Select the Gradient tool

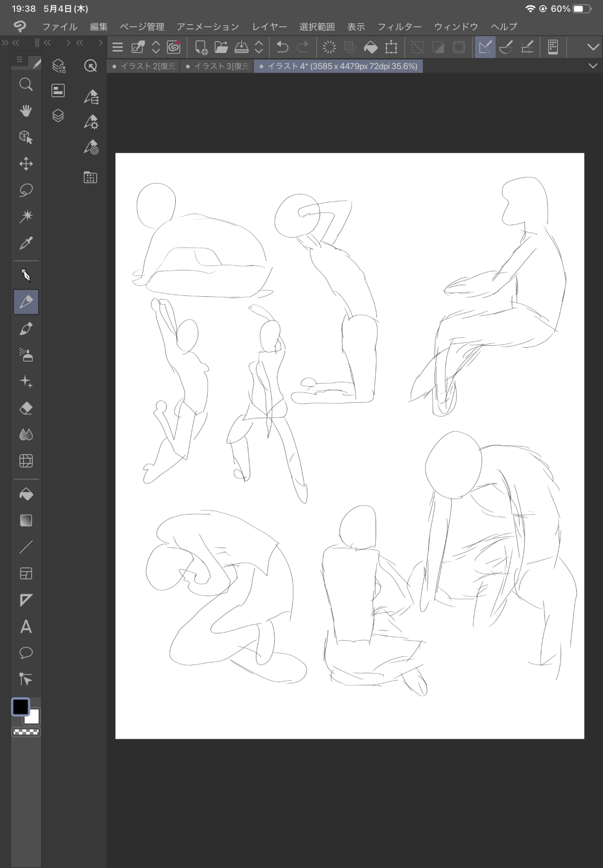[26, 520]
